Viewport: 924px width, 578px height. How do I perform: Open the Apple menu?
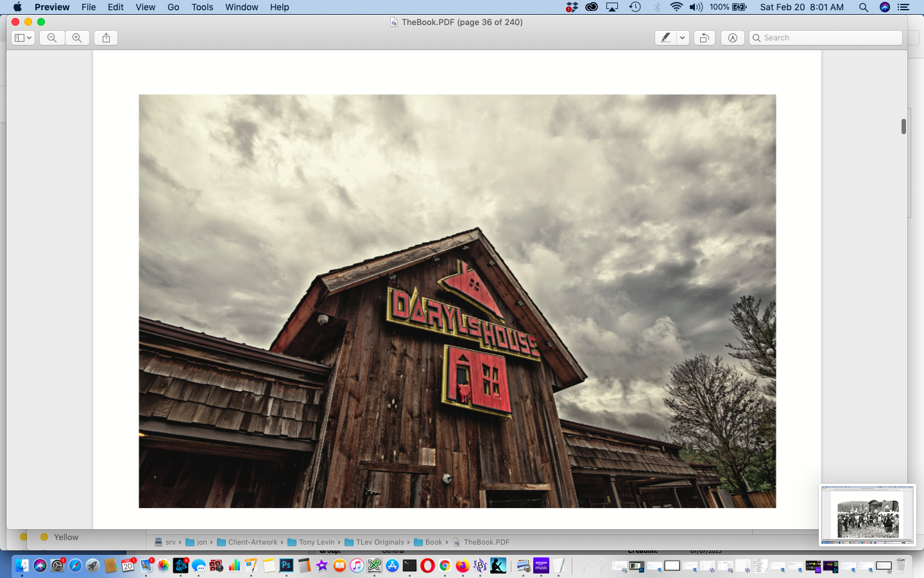click(17, 7)
